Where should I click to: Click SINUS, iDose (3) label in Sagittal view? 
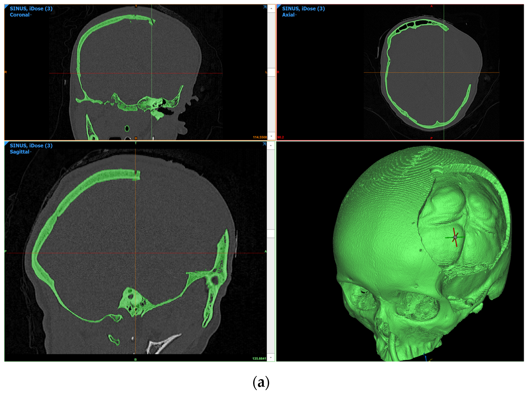pos(31,146)
